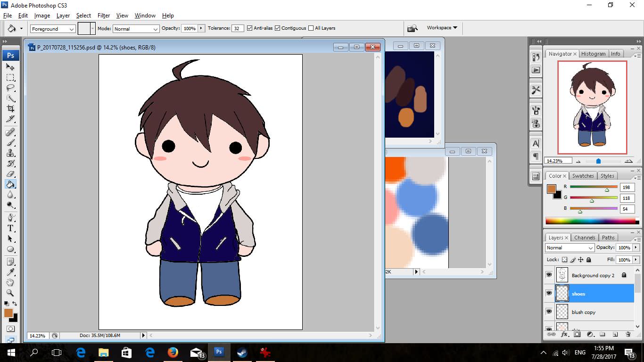Screen dimensions: 644x362
Task: Click the delete layer trash icon
Action: (628, 334)
